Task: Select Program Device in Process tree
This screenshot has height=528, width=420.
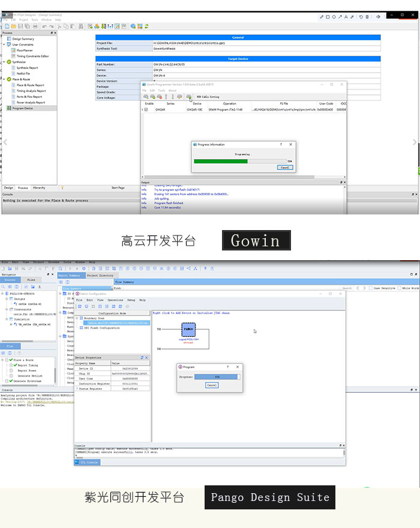Action: pyautogui.click(x=23, y=108)
